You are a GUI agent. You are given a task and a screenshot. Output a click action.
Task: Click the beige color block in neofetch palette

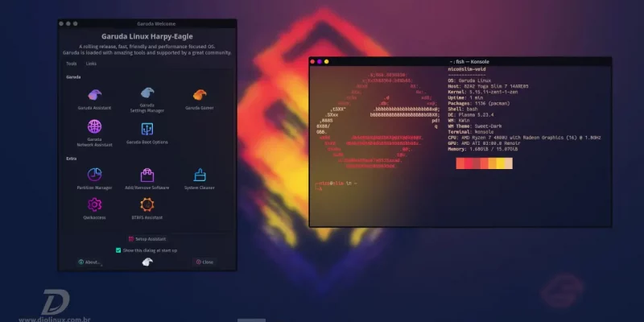click(509, 163)
